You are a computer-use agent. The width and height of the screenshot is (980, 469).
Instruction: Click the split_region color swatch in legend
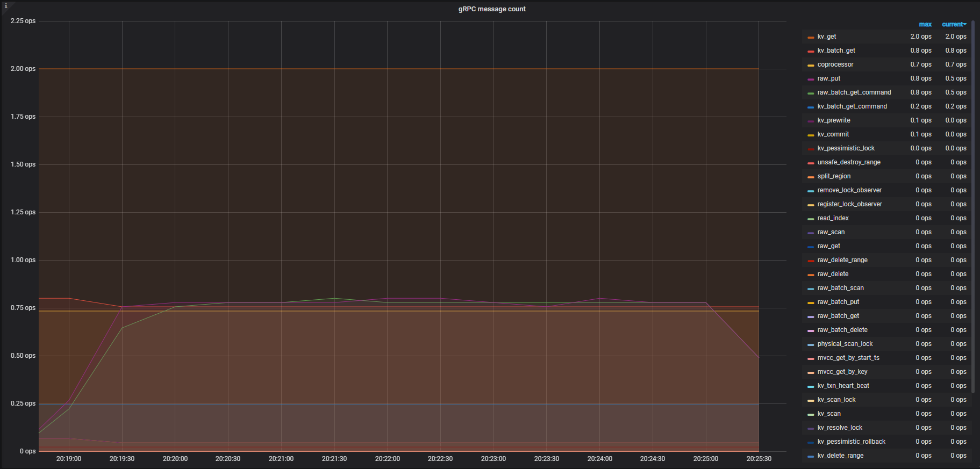click(811, 177)
